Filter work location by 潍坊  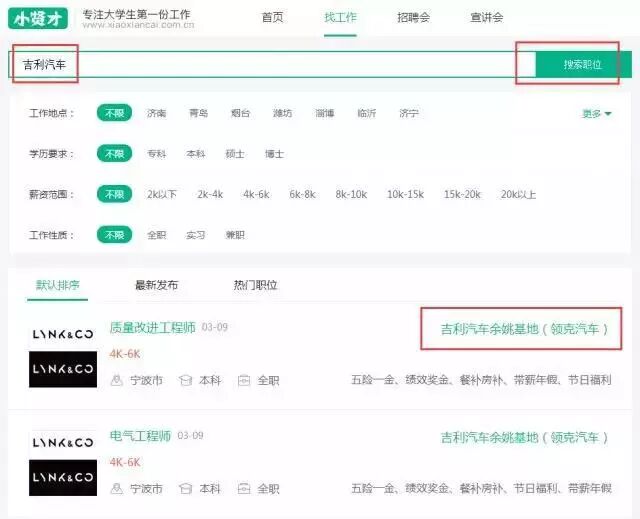tap(282, 113)
